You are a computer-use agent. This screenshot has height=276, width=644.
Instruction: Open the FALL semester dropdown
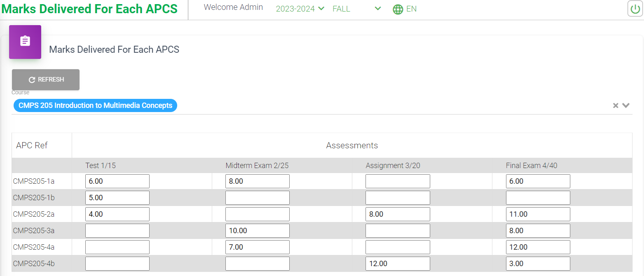(x=356, y=9)
